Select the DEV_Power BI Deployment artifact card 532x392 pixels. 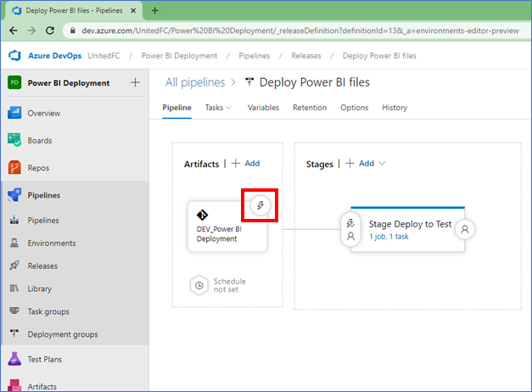[x=227, y=227]
